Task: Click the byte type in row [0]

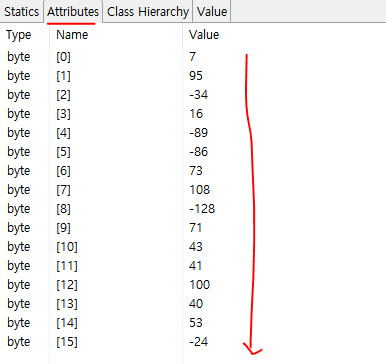Action: pos(19,57)
